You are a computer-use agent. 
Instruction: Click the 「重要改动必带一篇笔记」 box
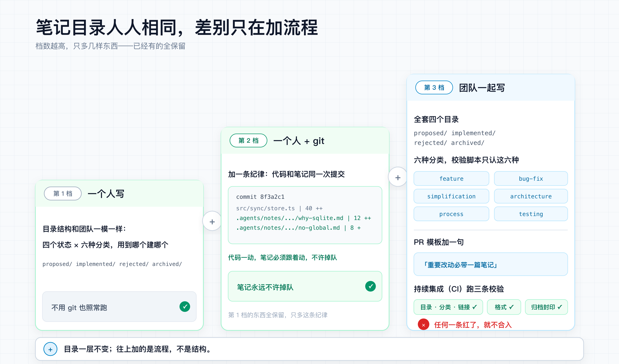[491, 264]
